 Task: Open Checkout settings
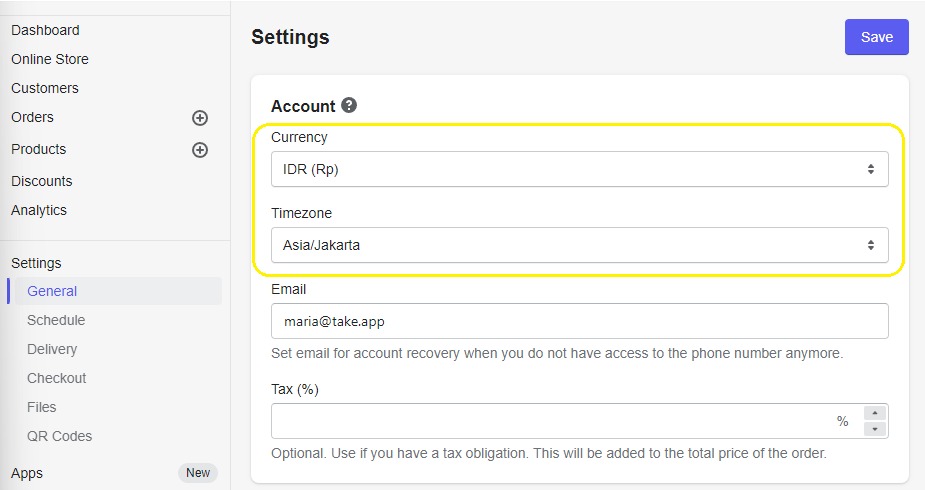tap(57, 378)
